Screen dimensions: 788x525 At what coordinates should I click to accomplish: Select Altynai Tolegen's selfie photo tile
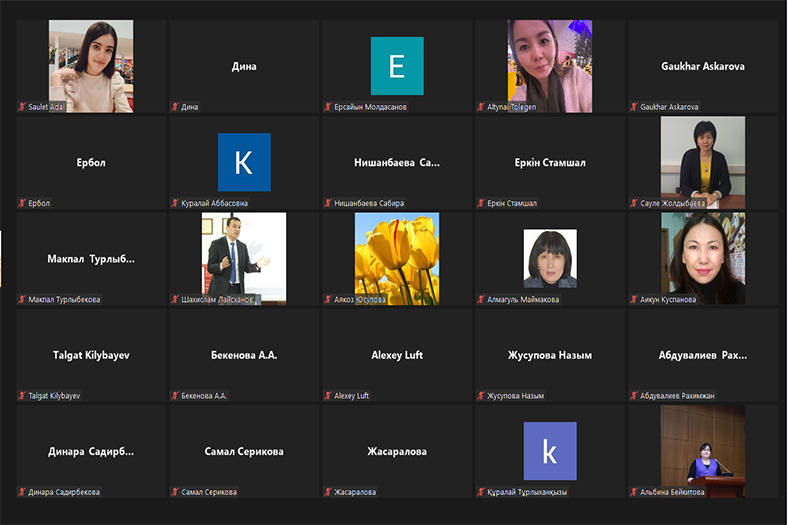(548, 66)
